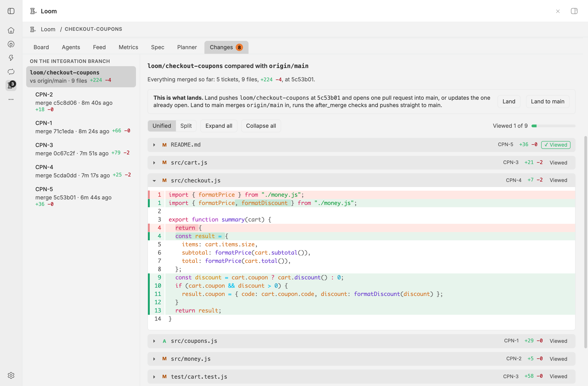Screen dimensions: 588x386
Task: Mark src/coupons.js as Viewed
Action: (558, 341)
